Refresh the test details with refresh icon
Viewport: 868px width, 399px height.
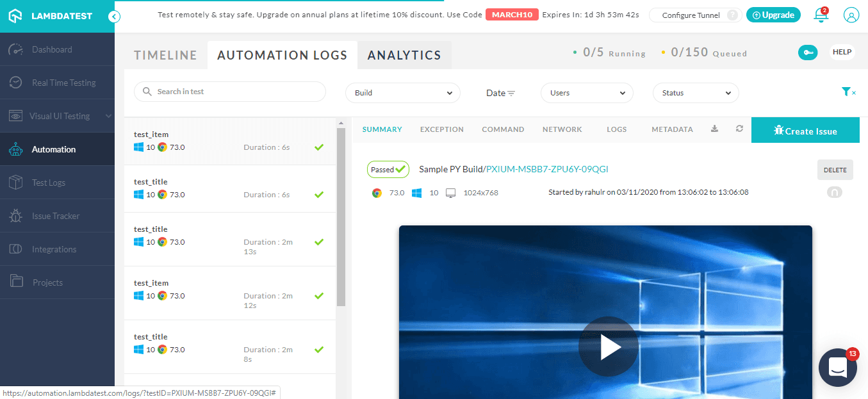point(739,129)
